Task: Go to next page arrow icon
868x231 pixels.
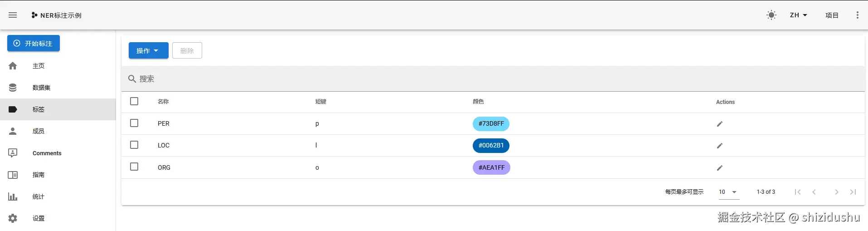Action: click(x=836, y=192)
